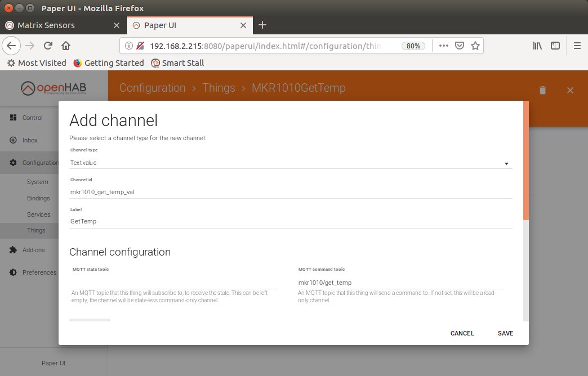Close the Paper UI tab
The image size is (588, 376).
coord(243,25)
